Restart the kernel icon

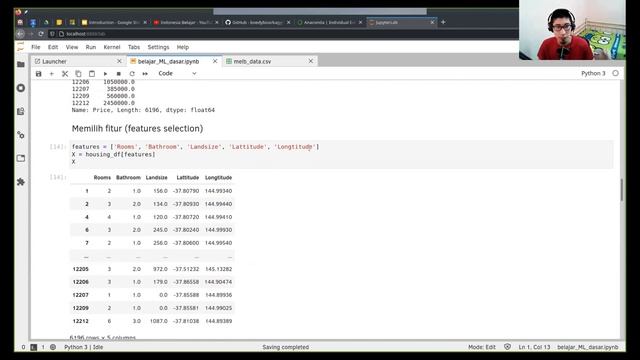coord(132,73)
